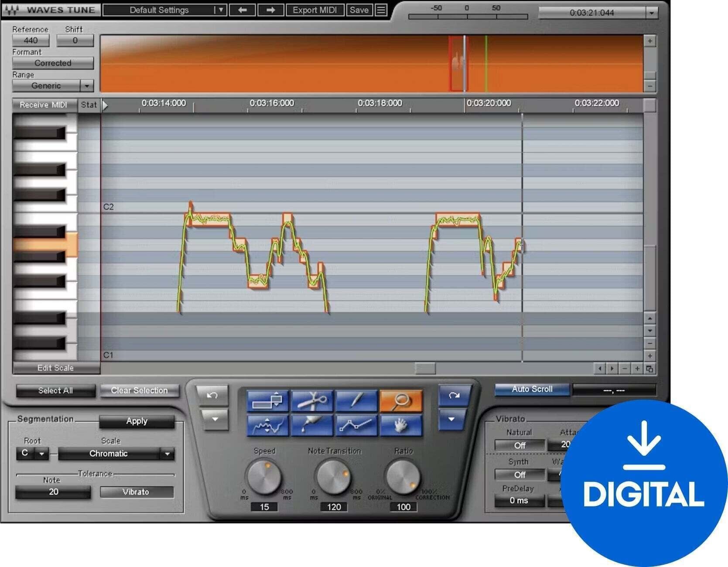The height and width of the screenshot is (567, 728).
Task: Activate the Zoom magnifier tool
Action: (x=401, y=401)
